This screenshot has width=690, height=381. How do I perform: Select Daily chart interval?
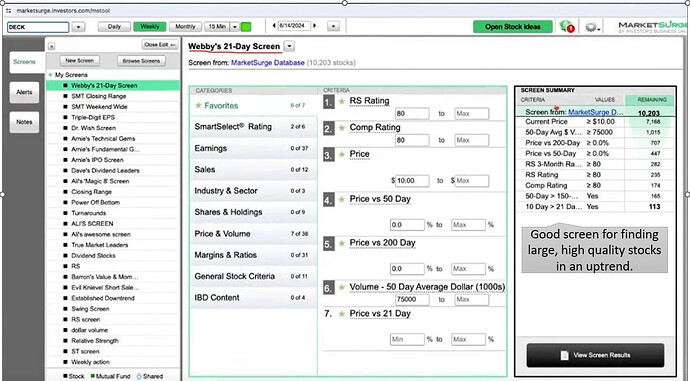coord(114,27)
